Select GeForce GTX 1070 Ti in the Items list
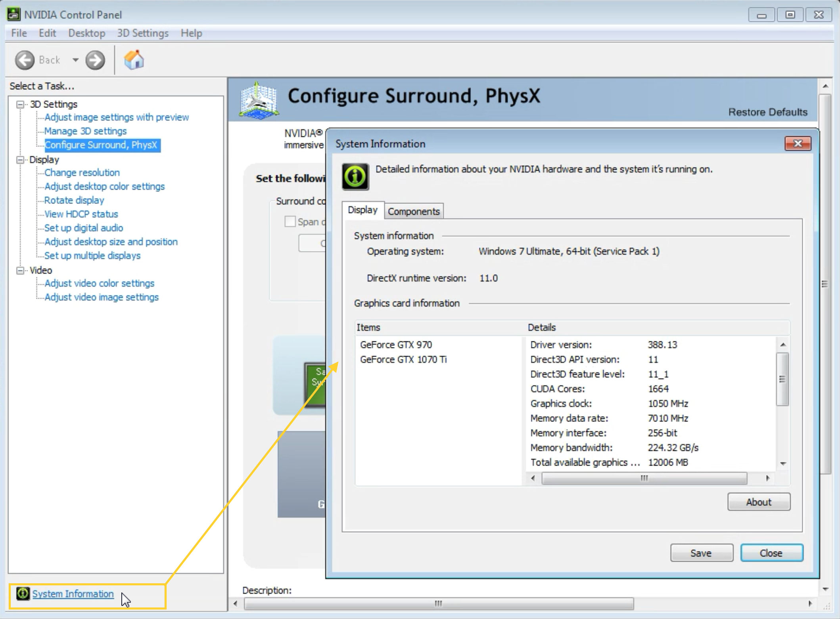 (403, 359)
